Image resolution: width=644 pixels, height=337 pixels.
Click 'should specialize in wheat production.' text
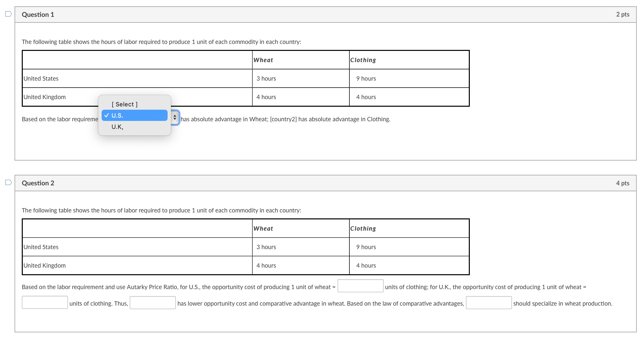(563, 304)
